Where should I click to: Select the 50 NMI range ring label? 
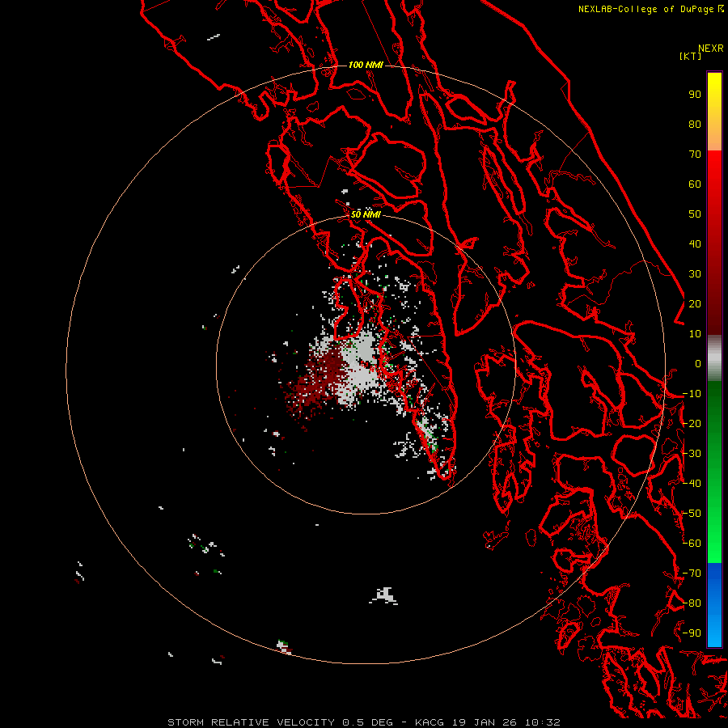[x=366, y=214]
